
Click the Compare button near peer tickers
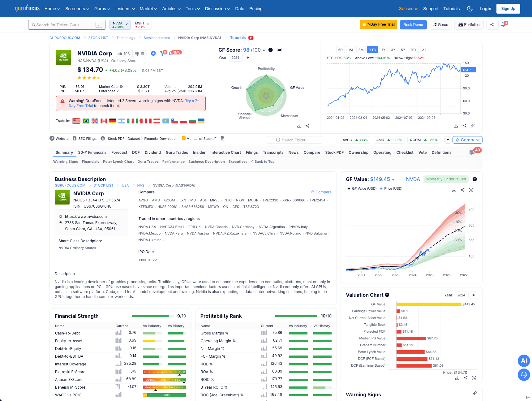tap(467, 140)
